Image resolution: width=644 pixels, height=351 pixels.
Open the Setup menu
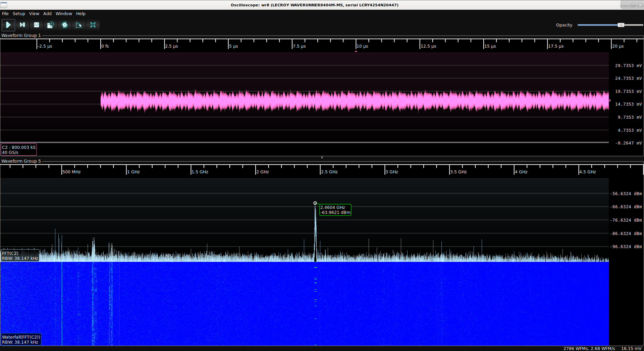tap(19, 14)
